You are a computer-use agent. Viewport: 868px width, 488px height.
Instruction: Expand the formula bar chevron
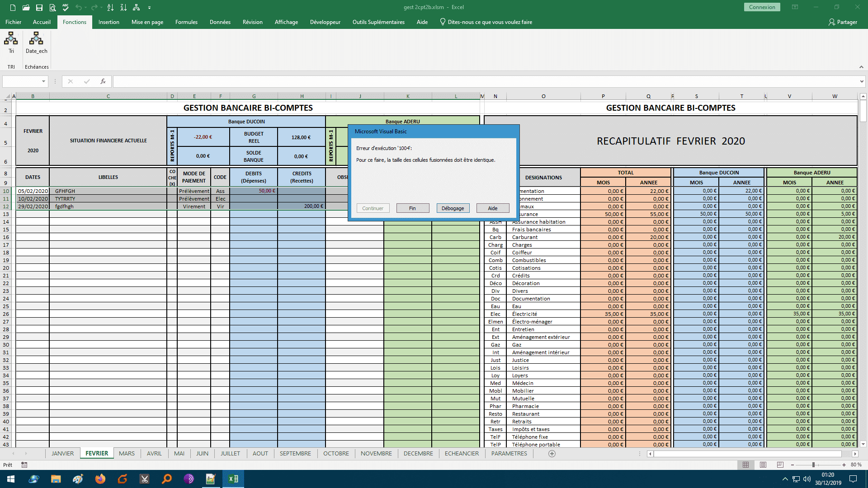[x=862, y=81]
